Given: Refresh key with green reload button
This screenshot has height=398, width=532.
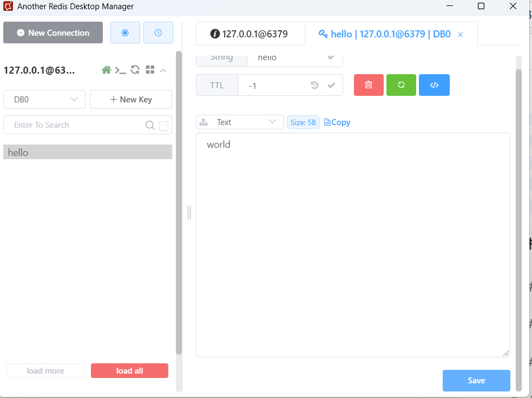Looking at the screenshot, I should (401, 85).
